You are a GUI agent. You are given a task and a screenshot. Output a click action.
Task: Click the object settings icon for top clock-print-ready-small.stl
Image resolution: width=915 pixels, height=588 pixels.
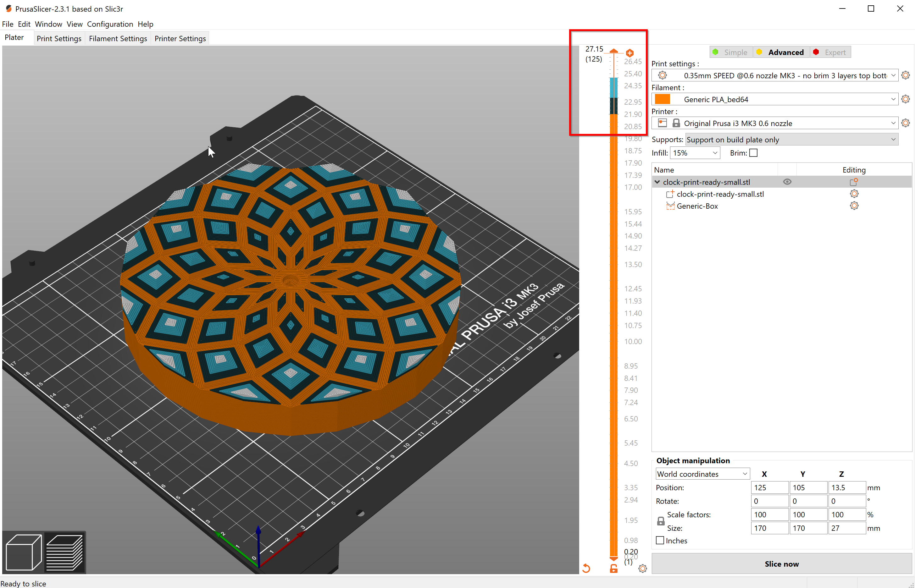point(854,182)
